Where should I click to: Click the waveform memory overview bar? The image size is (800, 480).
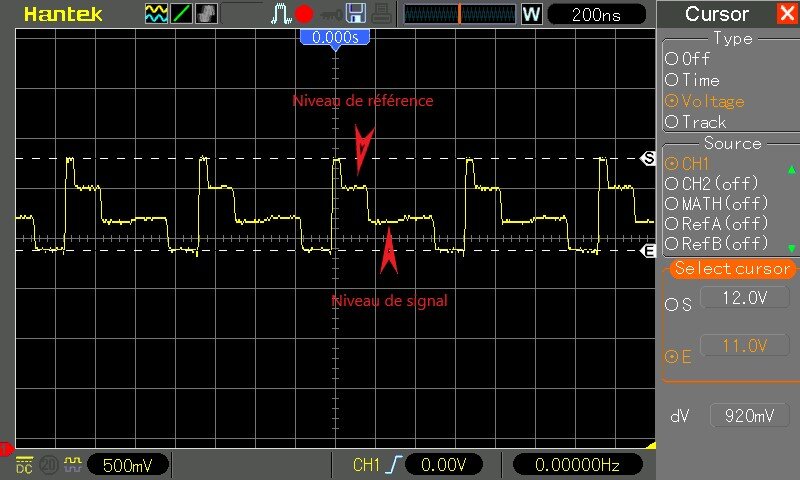pyautogui.click(x=460, y=14)
